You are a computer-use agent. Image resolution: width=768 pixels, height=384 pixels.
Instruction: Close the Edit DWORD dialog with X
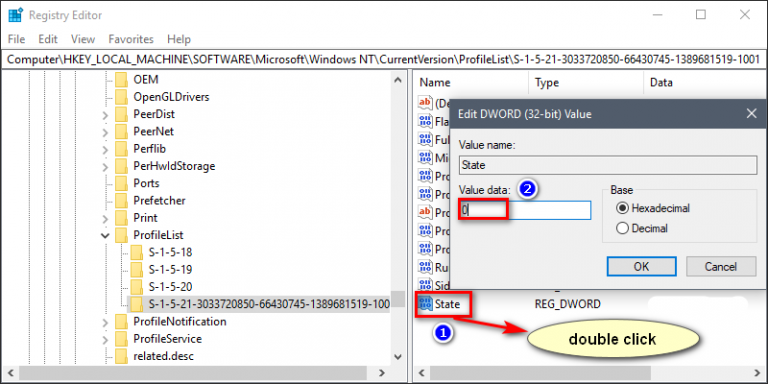tap(751, 114)
